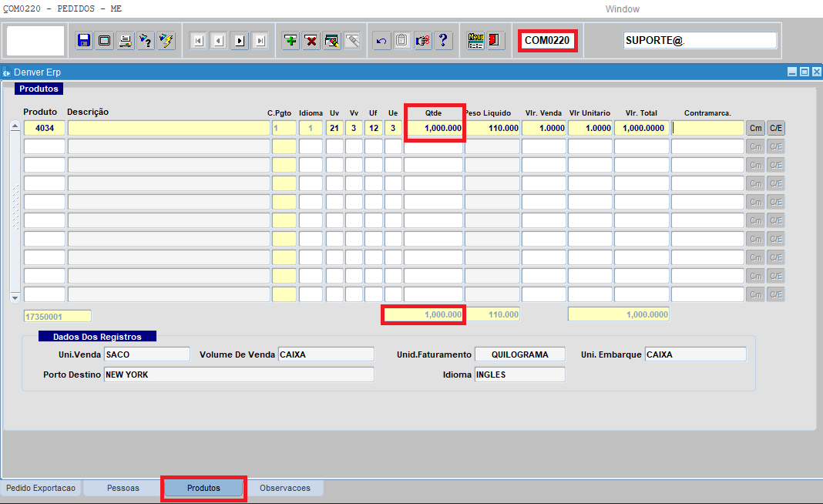Click Vlr. Total field of product 4034
Viewport: 823px width, 504px height.
pyautogui.click(x=642, y=128)
